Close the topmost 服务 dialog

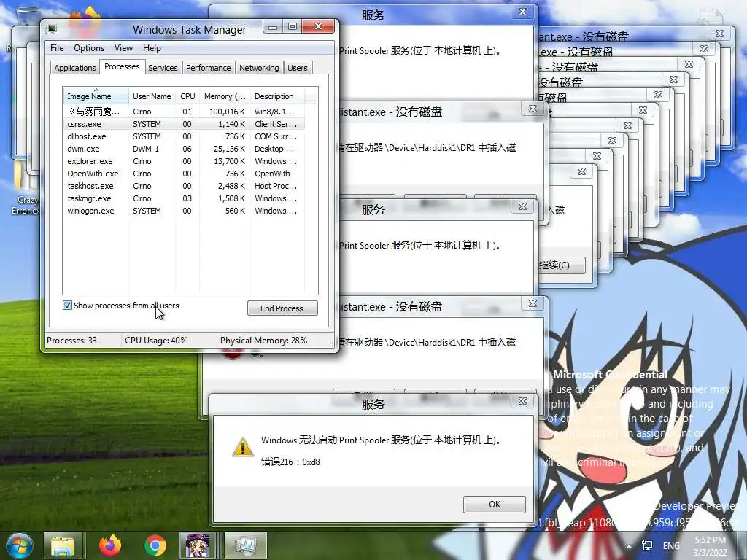tap(522, 12)
